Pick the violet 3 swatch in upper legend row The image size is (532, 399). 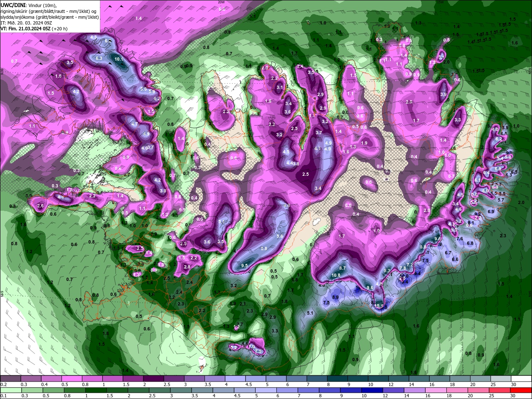194,379
